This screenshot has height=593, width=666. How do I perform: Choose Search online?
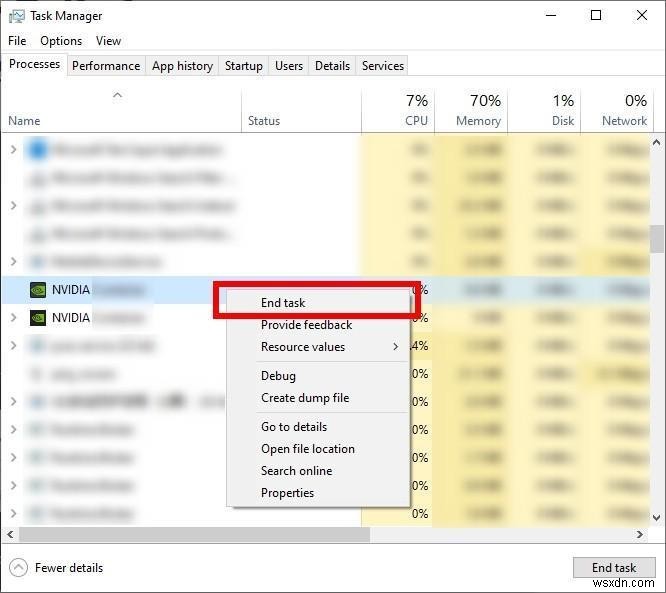[318, 471]
